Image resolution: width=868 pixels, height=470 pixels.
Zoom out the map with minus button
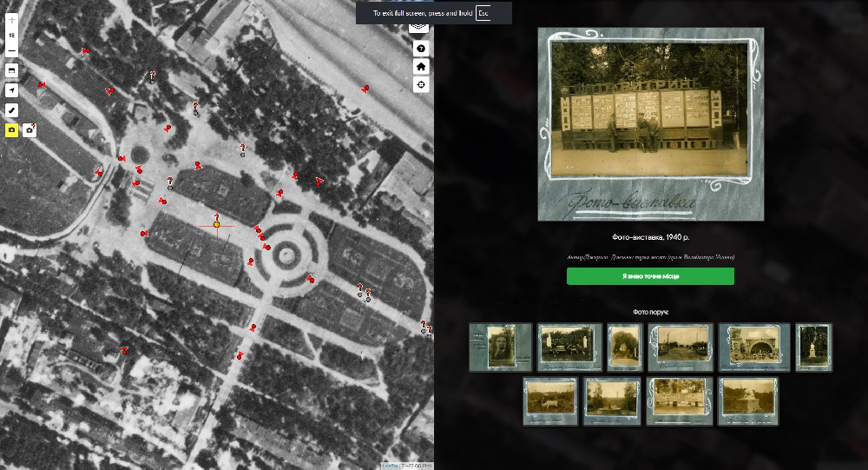pos(11,50)
